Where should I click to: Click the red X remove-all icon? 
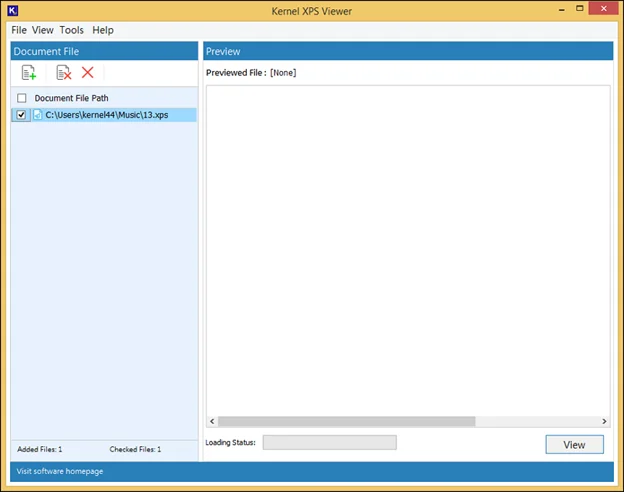point(88,72)
